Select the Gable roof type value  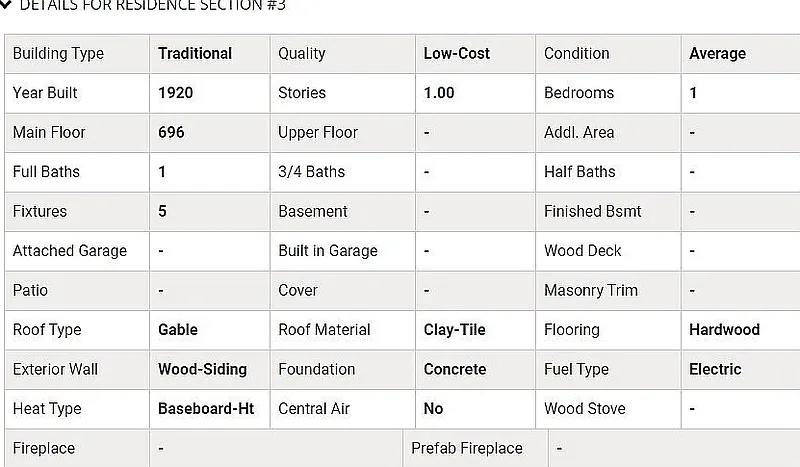178,330
